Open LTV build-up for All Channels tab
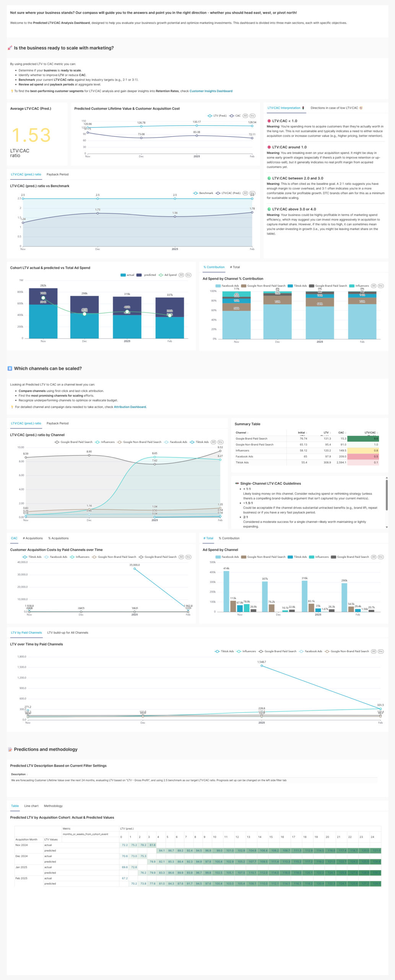395x980 pixels. pos(68,632)
